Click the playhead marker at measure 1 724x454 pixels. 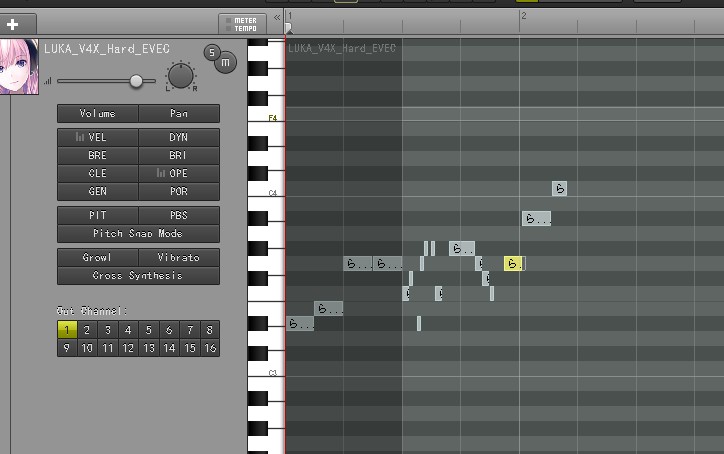288,28
